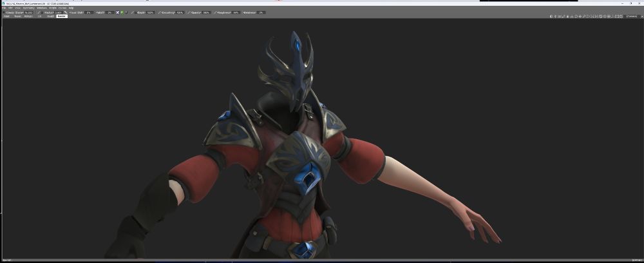The height and width of the screenshot is (263, 644).
Task: Switch to the Paint room tab
Action: point(6,16)
